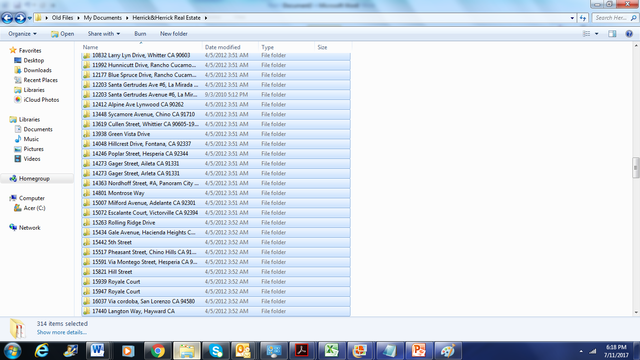
Task: Switch to Excel on the taskbar
Action: (331, 351)
